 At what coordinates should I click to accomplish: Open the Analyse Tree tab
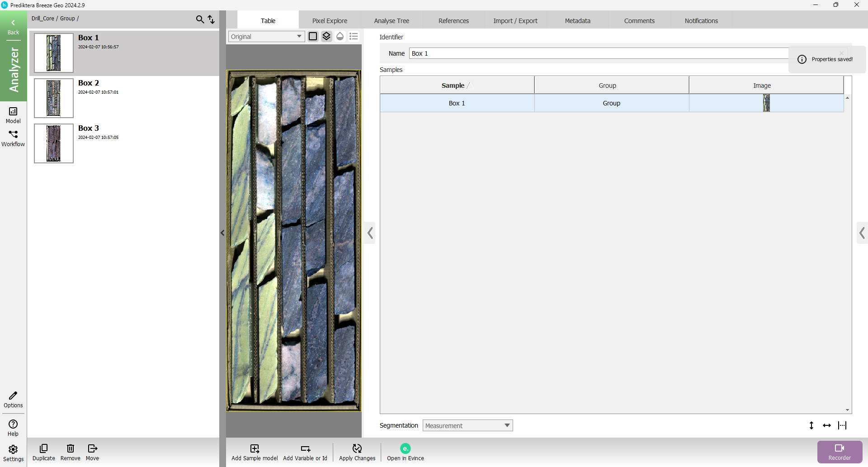coord(392,21)
